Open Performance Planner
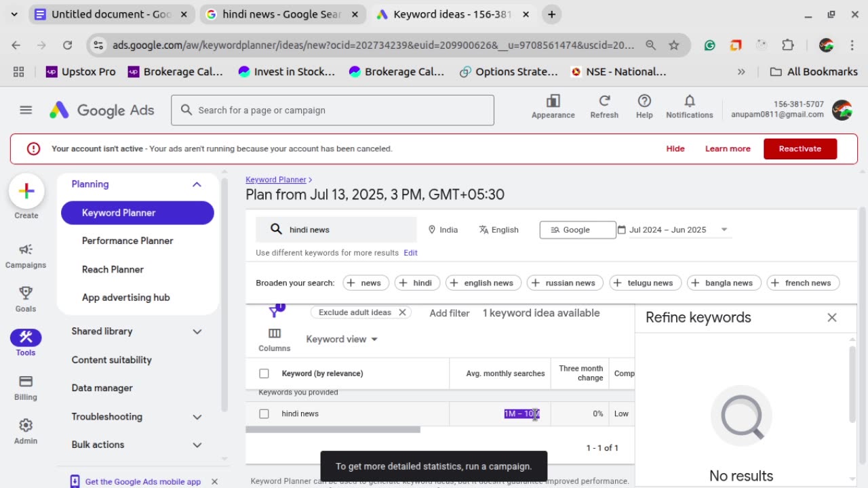 pyautogui.click(x=127, y=241)
